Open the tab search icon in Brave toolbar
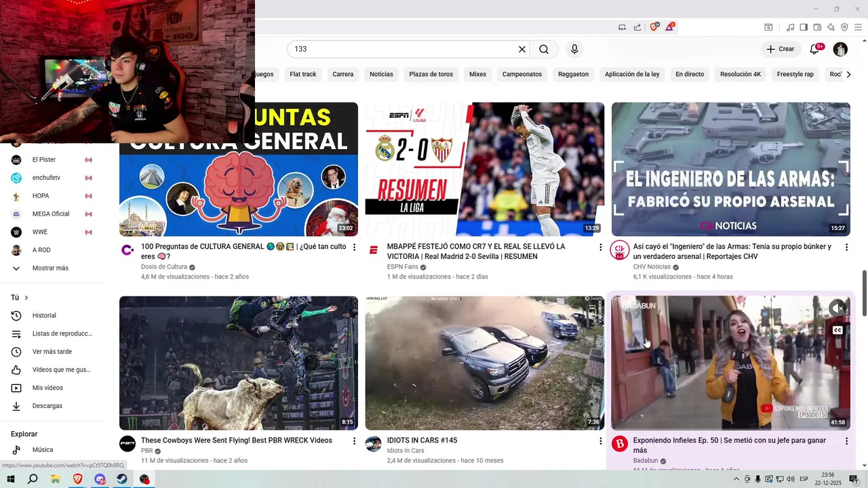The height and width of the screenshot is (488, 868). [x=768, y=27]
